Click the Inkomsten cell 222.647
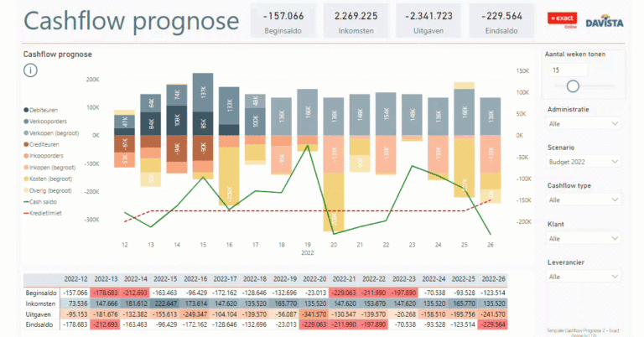 [x=165, y=303]
